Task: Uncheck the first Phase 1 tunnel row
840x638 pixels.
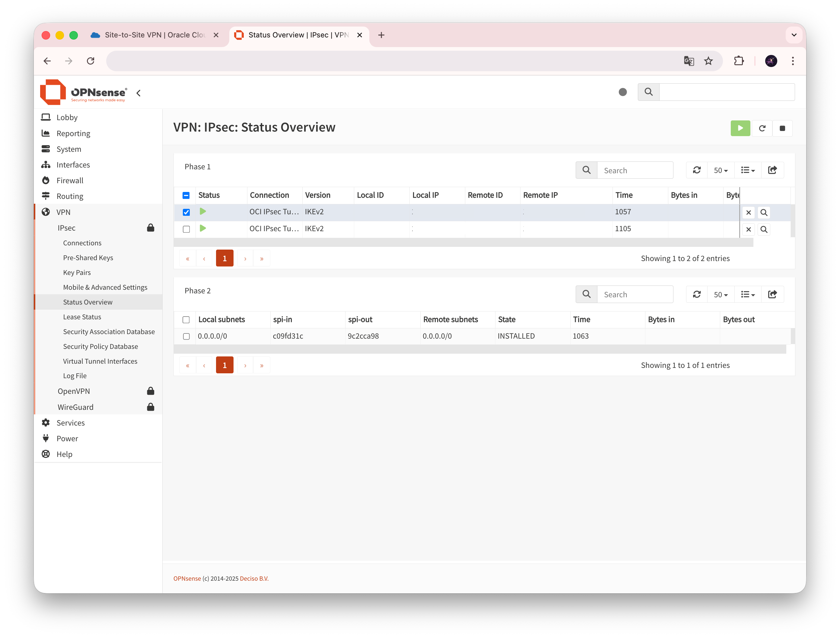Action: (x=186, y=212)
